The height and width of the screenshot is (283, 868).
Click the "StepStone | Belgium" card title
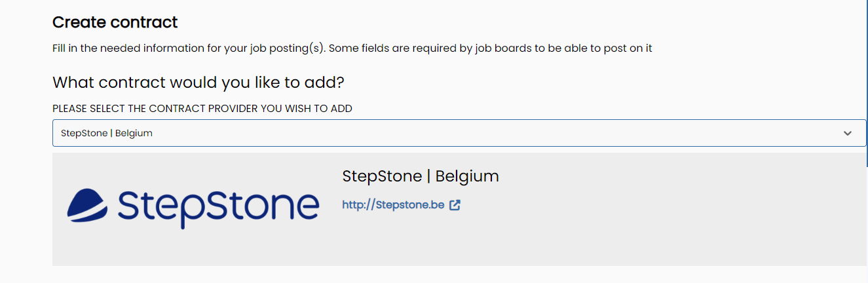pos(421,176)
